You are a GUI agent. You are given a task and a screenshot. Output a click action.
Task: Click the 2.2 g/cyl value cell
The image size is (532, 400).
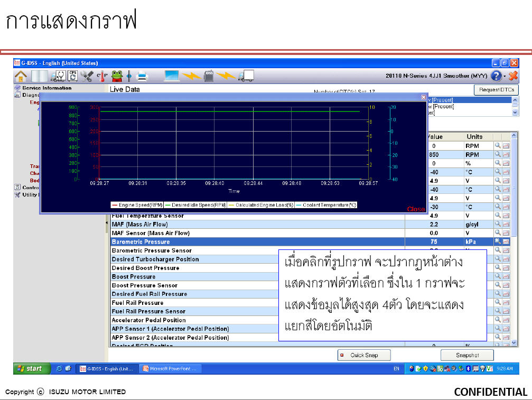[434, 224]
